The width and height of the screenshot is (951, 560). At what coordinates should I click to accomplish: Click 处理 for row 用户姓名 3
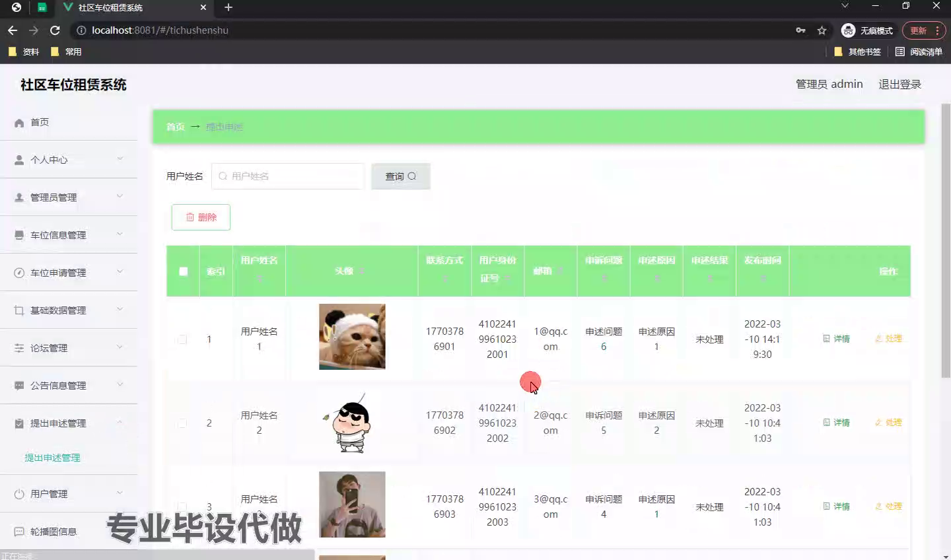pos(888,507)
